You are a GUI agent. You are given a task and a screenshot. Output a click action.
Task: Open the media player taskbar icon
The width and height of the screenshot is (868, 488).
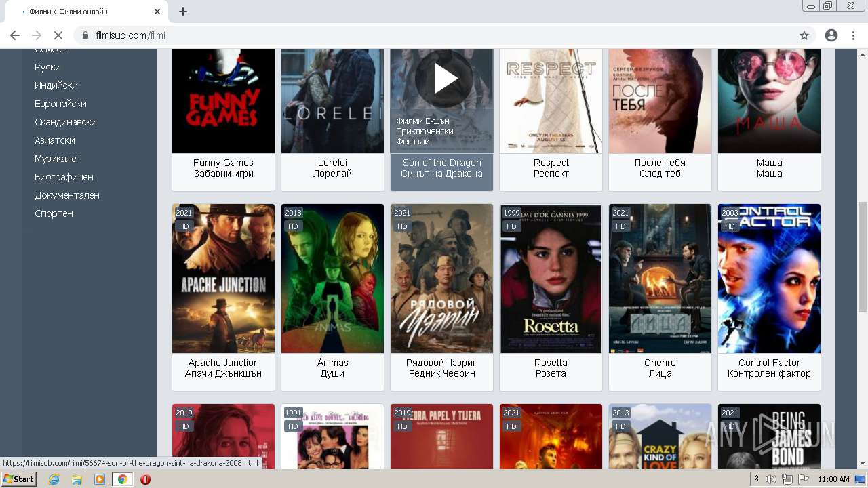[x=100, y=479]
